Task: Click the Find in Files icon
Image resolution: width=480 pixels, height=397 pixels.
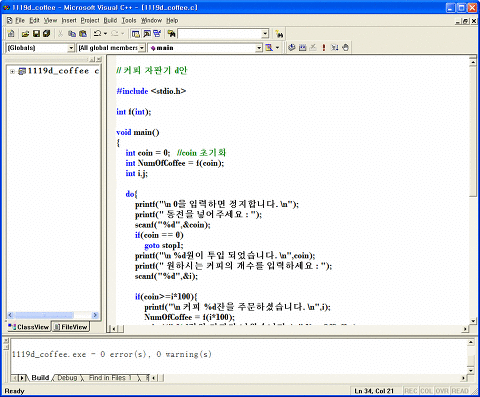Action: [x=171, y=34]
